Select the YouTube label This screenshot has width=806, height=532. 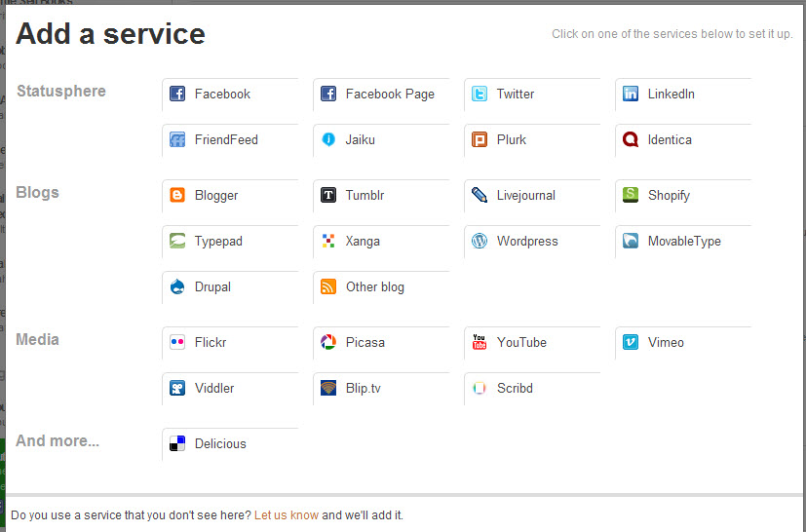pos(521,342)
